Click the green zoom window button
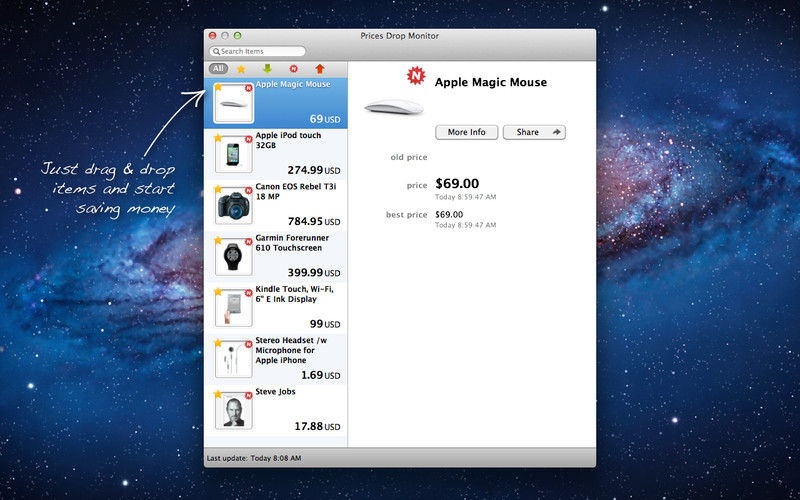 [237, 36]
